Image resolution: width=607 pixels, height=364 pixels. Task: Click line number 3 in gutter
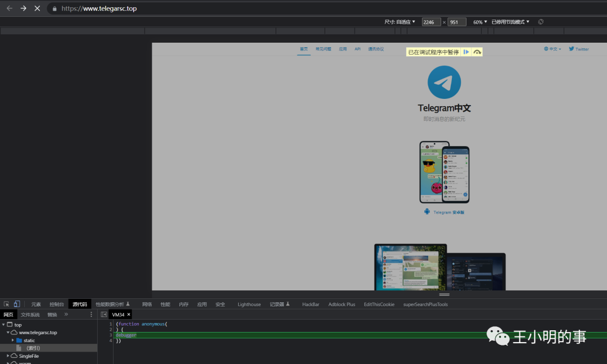coord(110,335)
